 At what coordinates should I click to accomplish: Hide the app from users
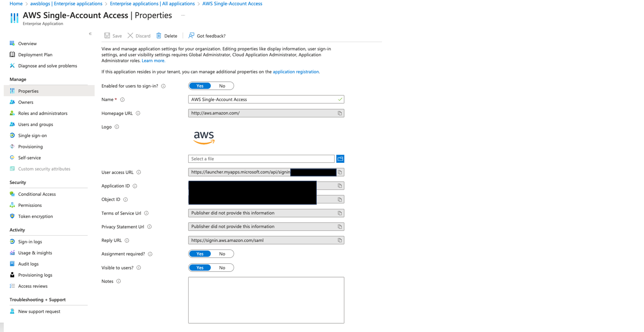[x=222, y=268]
